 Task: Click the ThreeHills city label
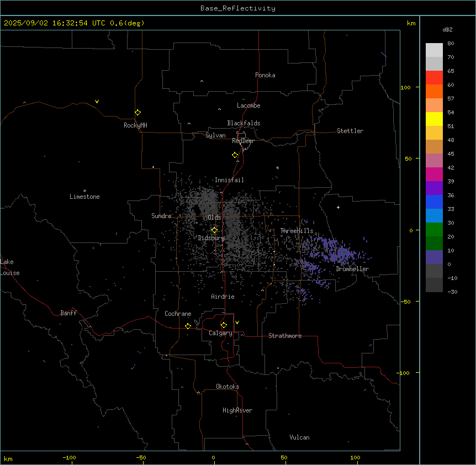pos(297,231)
